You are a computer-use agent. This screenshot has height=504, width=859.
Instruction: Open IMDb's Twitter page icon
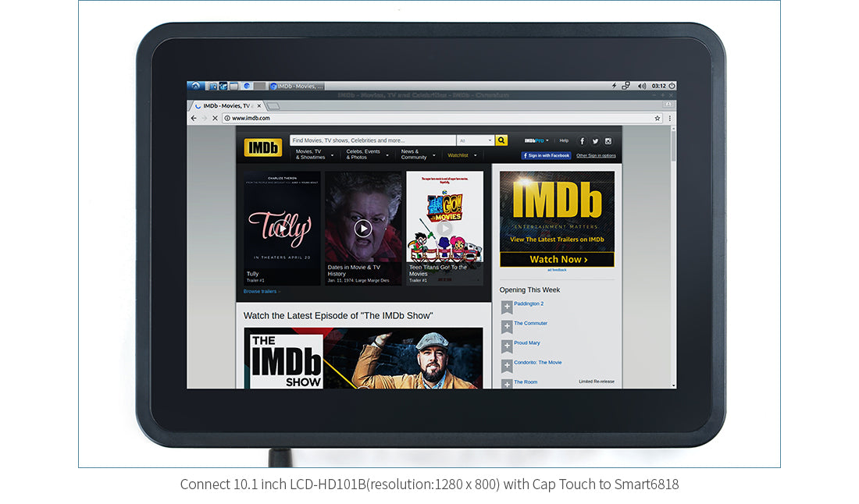point(595,141)
